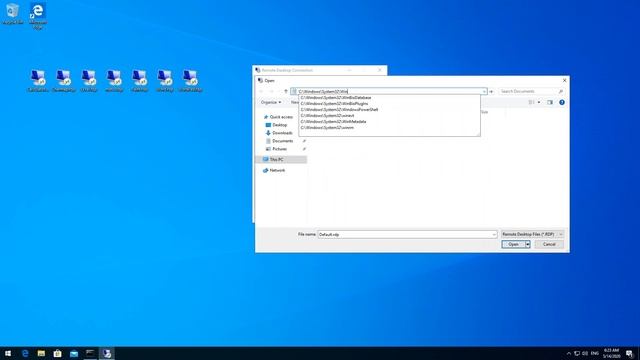Screen dimensions: 640x360
Task: Open File Explorer from the taskbar
Action: 41,353
